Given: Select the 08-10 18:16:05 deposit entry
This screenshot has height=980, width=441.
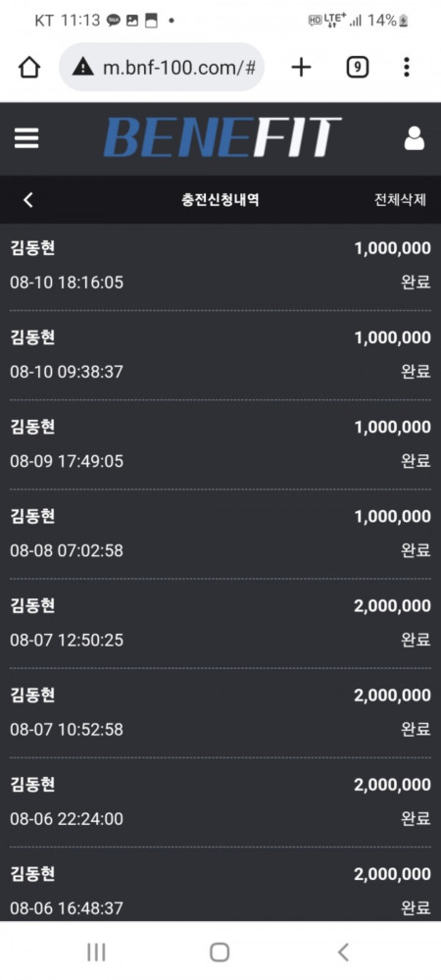Looking at the screenshot, I should [220, 266].
